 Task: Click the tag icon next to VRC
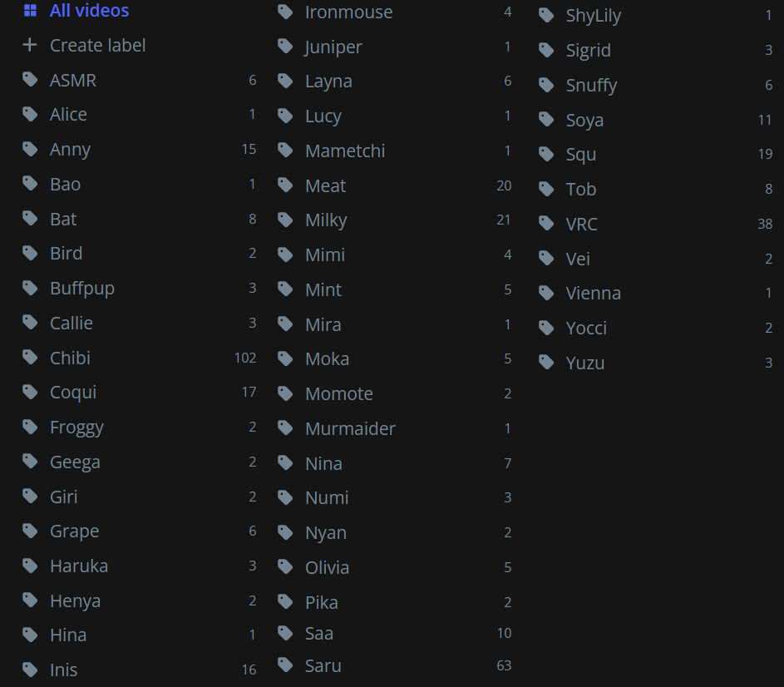click(x=546, y=224)
